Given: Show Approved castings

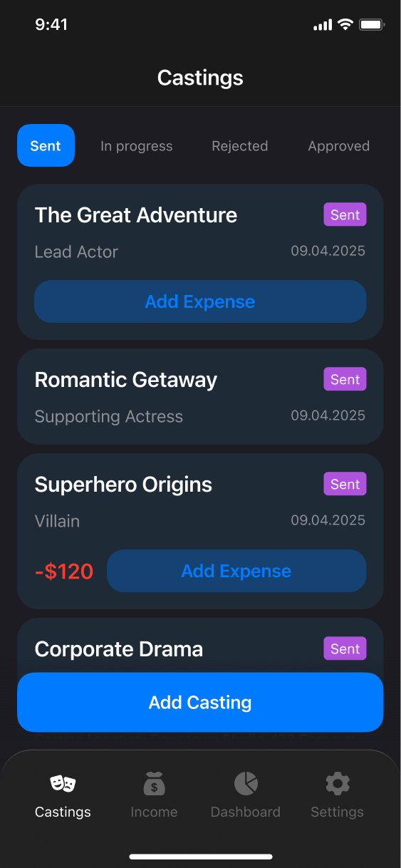Looking at the screenshot, I should click(x=339, y=146).
